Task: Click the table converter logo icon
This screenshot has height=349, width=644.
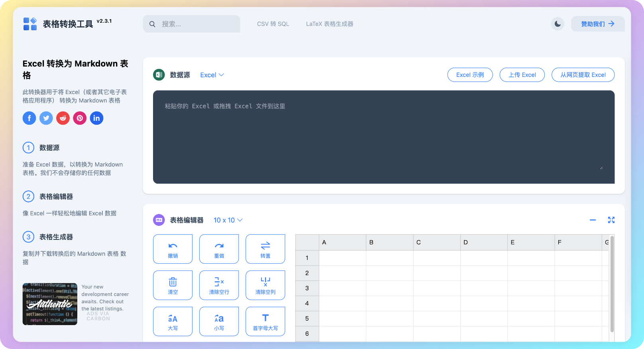Action: 30,24
